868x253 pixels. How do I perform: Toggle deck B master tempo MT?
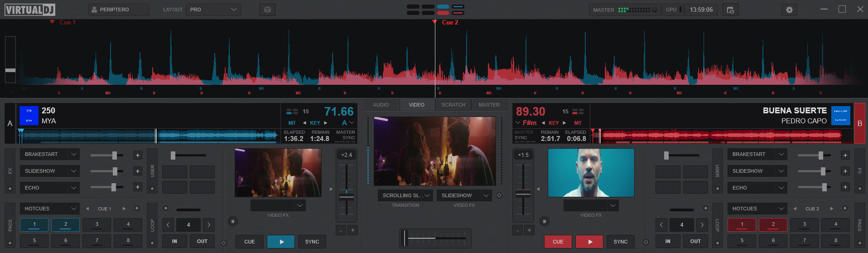click(578, 123)
